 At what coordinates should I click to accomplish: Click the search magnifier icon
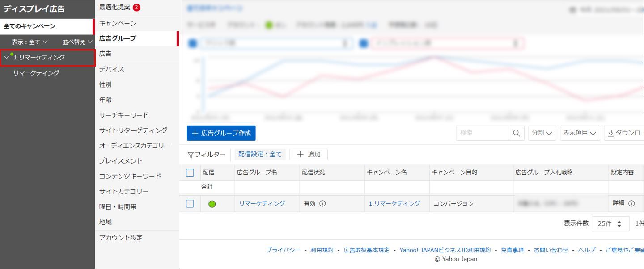click(x=517, y=133)
